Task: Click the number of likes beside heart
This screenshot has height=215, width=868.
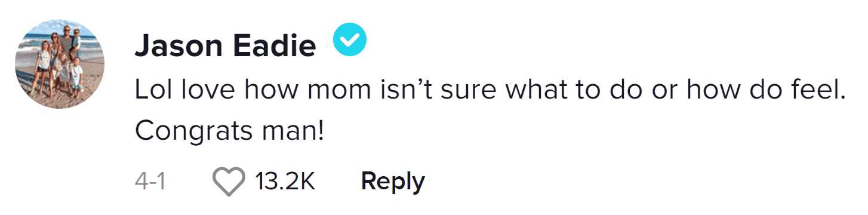Action: (x=285, y=182)
